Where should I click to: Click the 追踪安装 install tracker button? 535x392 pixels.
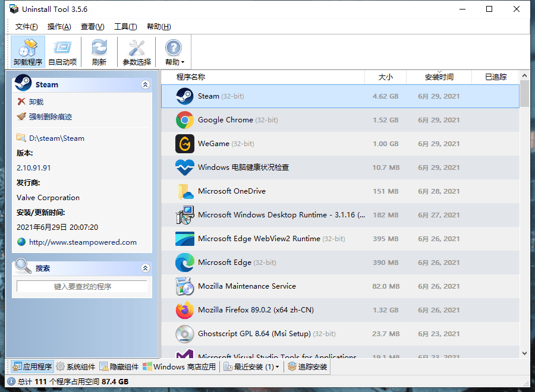(307, 367)
